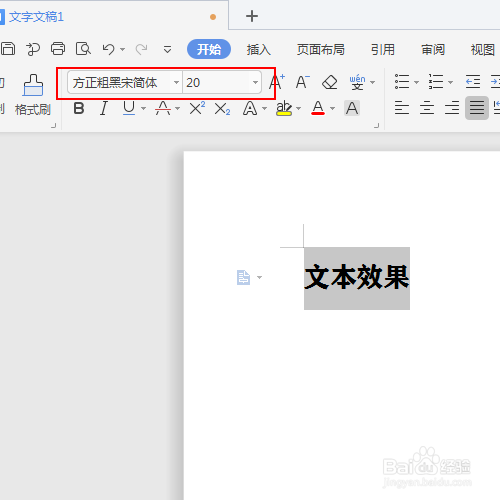Image resolution: width=500 pixels, height=500 pixels.
Task: Expand font color dropdown arrow
Action: [x=332, y=109]
